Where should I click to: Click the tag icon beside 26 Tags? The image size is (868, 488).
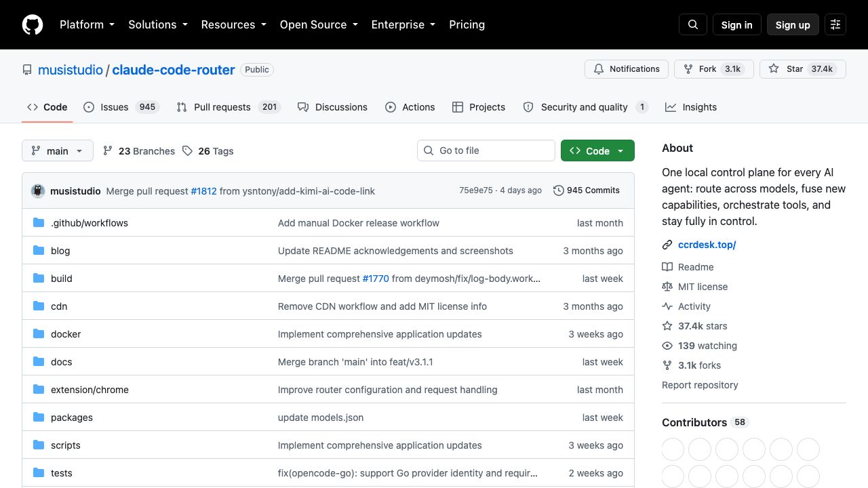[188, 150]
